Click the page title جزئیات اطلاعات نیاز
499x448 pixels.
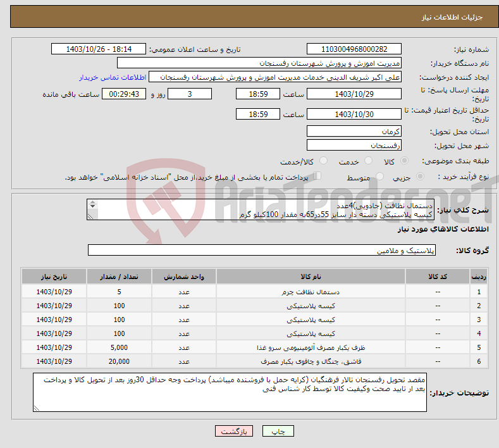[452, 17]
